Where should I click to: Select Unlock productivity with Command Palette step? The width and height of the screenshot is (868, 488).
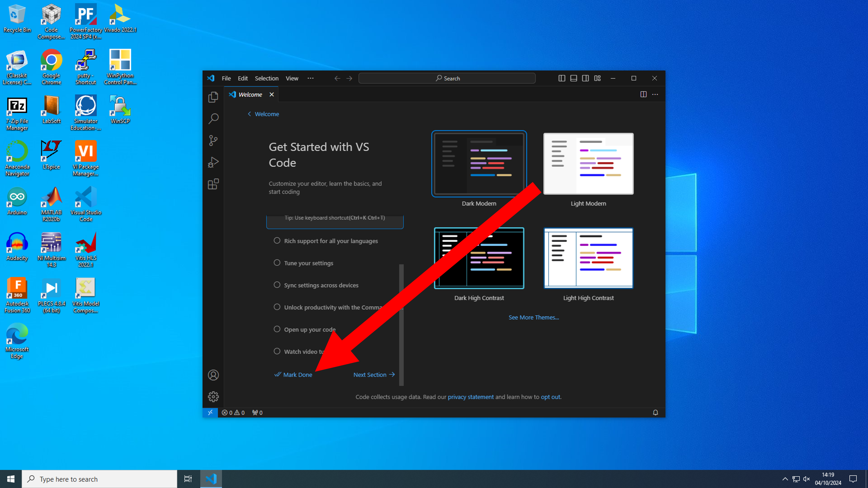(x=335, y=307)
